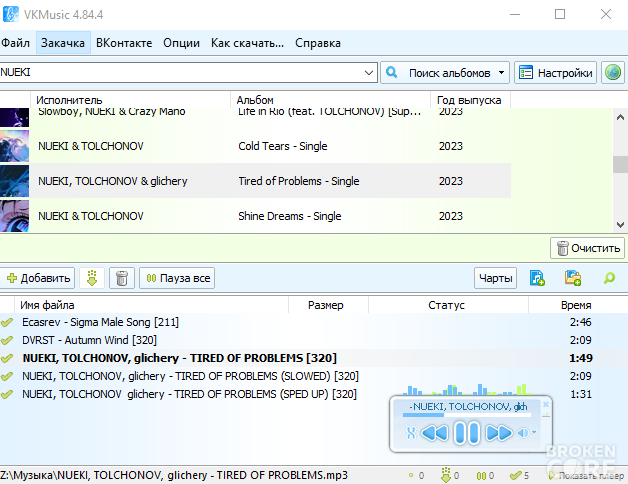Sort by the Имя файла column header
This screenshot has width=628, height=484.
point(151,305)
